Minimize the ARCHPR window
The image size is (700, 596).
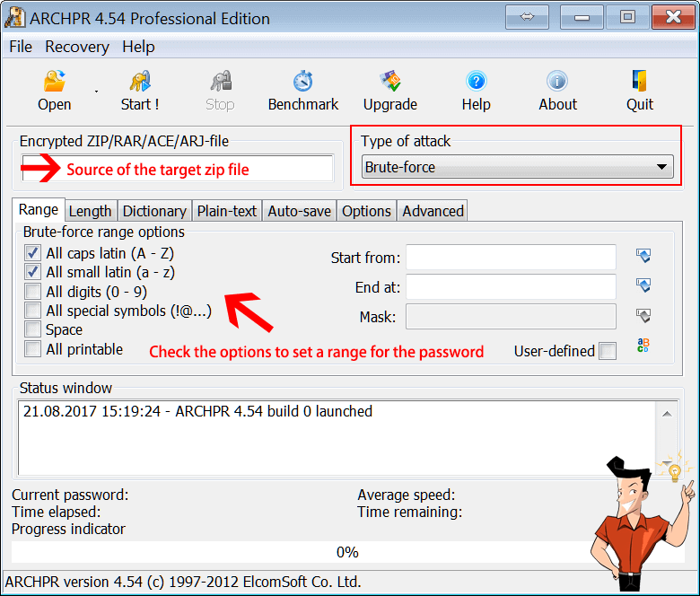582,17
